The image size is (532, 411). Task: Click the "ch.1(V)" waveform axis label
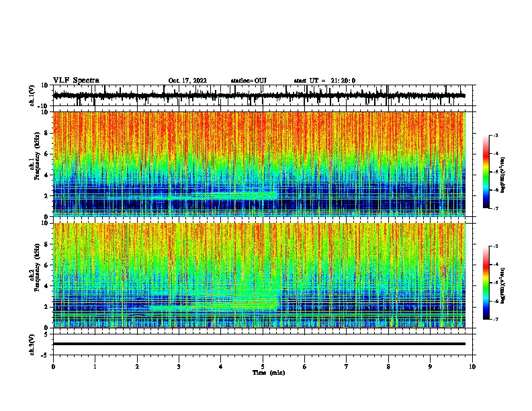tap(32, 95)
